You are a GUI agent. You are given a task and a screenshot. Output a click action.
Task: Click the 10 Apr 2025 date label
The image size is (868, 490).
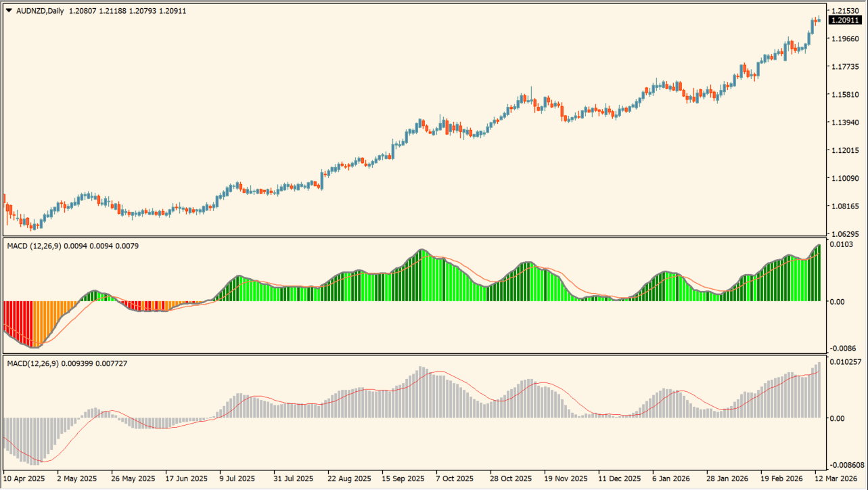click(x=24, y=477)
